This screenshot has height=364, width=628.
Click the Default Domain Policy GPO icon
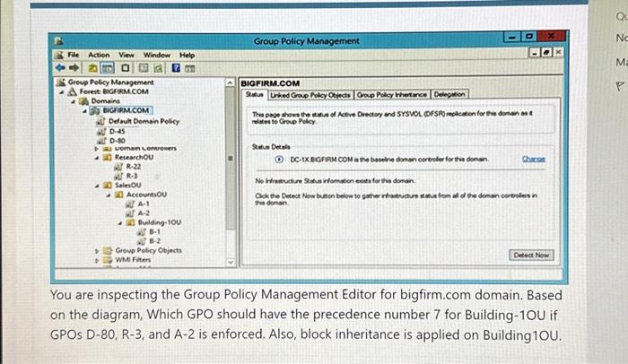pyautogui.click(x=100, y=121)
